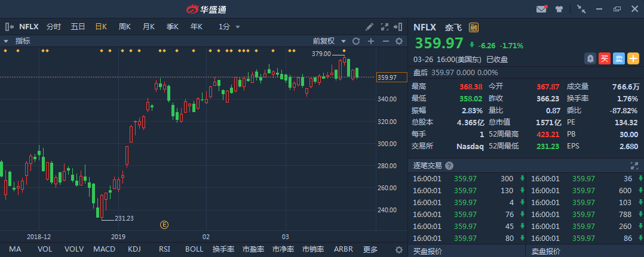Select the trade row with volume 788
Image resolution: width=644 pixels, height=257 pixels.
click(585, 215)
